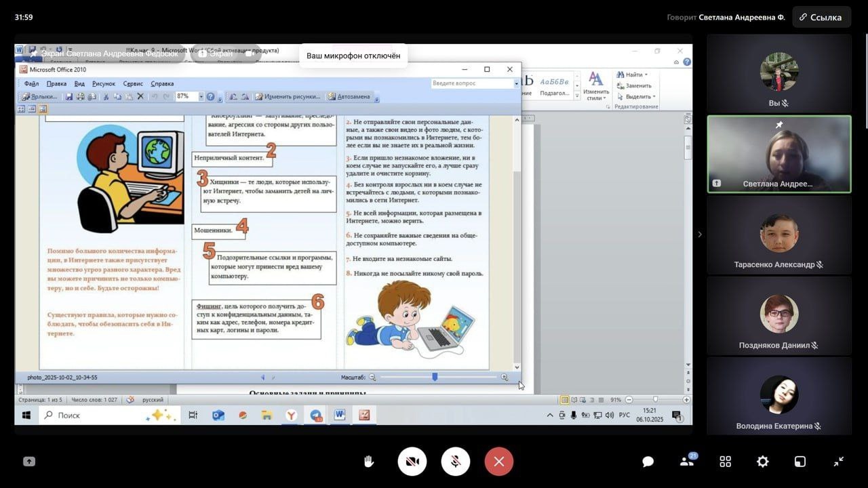This screenshot has width=868, height=488.
Task: Click the red leave call button
Action: tap(498, 462)
